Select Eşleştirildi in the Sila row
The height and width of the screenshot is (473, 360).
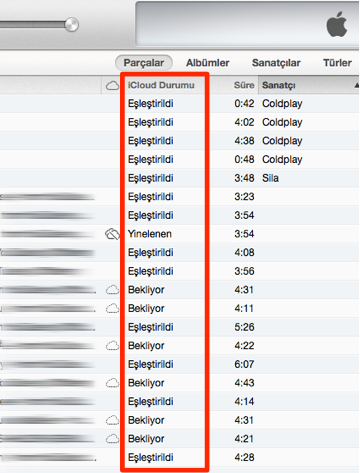151,178
